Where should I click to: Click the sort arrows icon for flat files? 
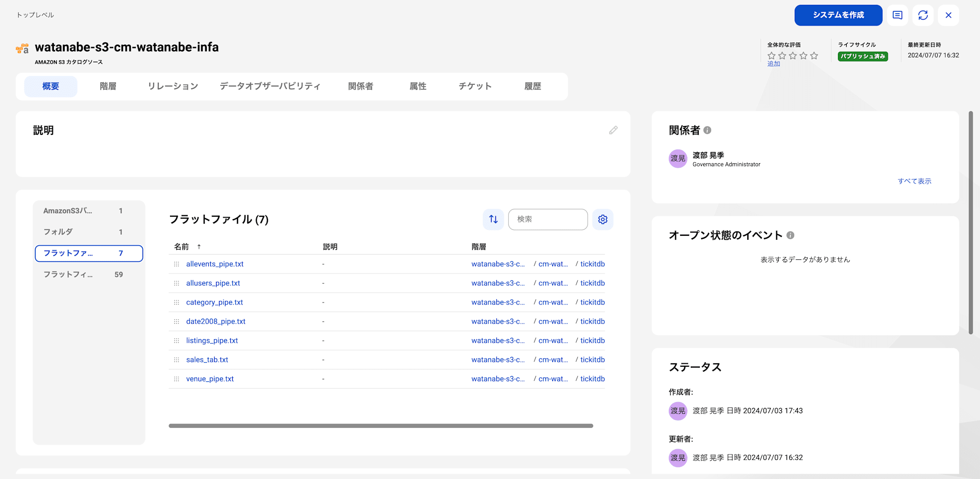point(493,219)
